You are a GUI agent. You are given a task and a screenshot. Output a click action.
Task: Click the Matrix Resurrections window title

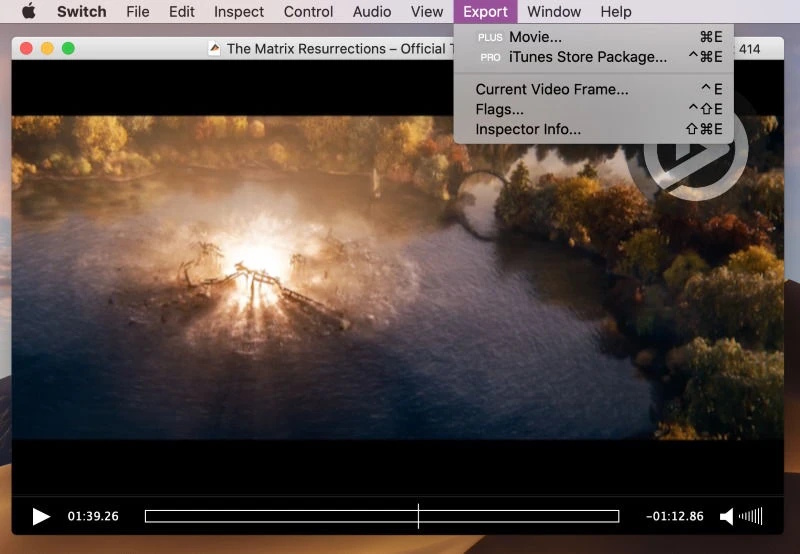[x=341, y=49]
